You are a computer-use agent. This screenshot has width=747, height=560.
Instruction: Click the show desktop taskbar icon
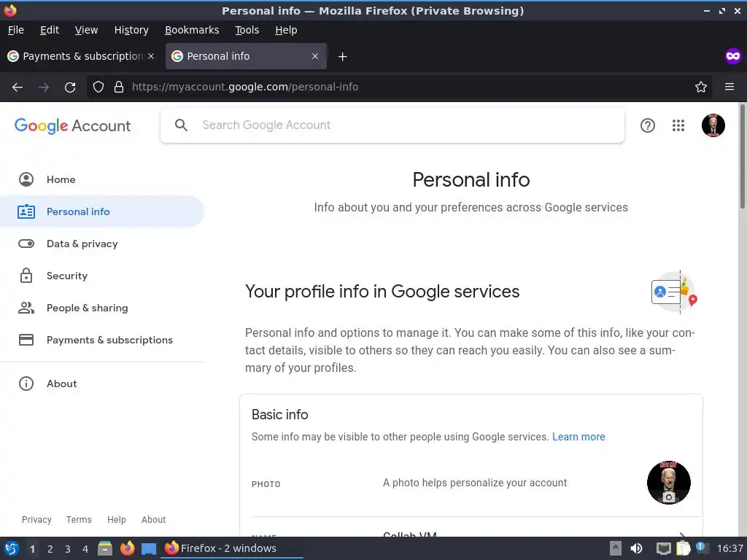[x=149, y=549]
